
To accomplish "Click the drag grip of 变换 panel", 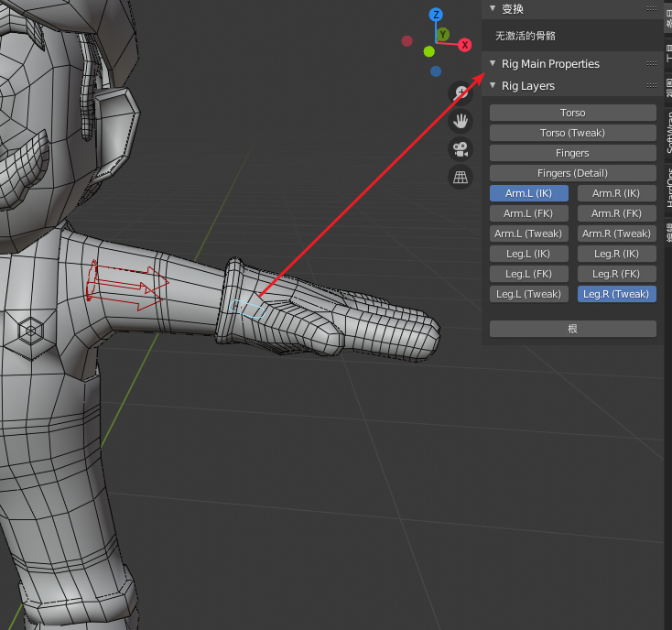I will [652, 8].
